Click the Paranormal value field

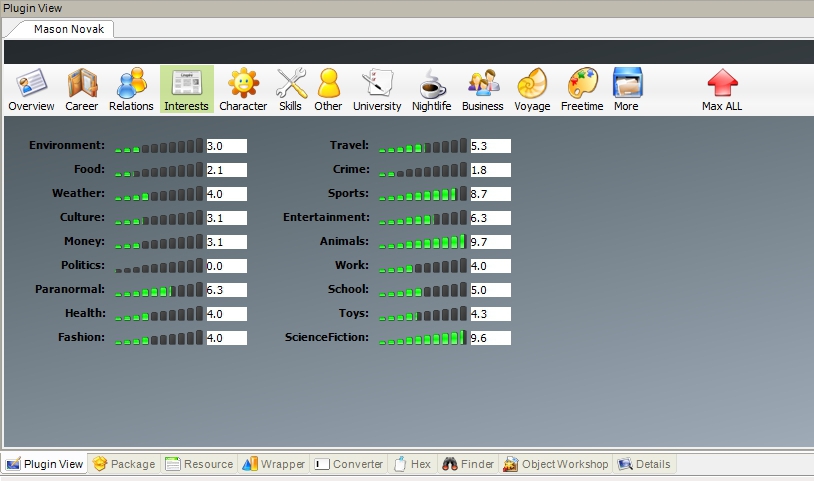coord(226,290)
